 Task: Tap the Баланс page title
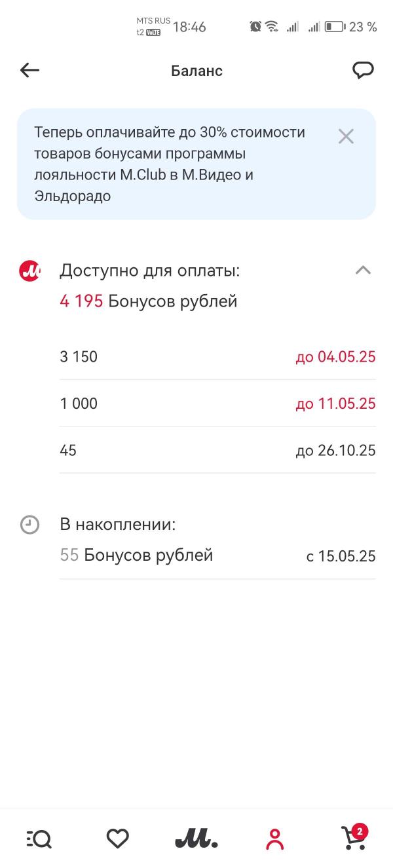pos(196,71)
